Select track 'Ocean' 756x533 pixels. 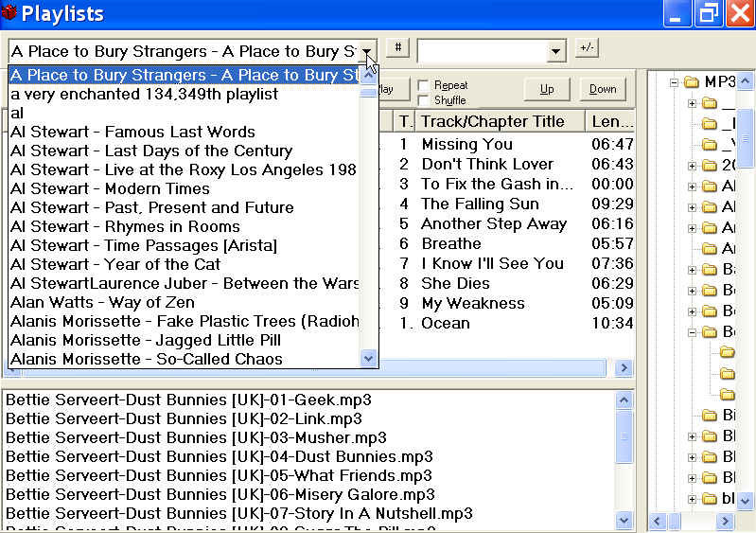[x=445, y=323]
